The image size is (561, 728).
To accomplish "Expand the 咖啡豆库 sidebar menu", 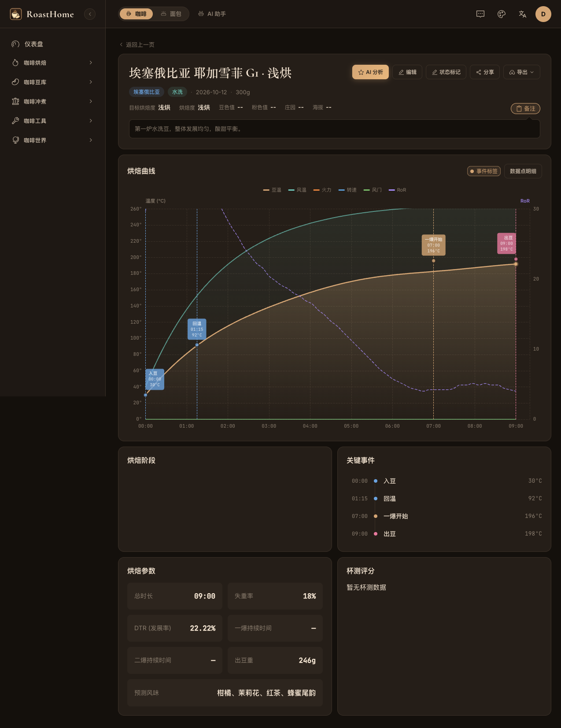I will [53, 82].
